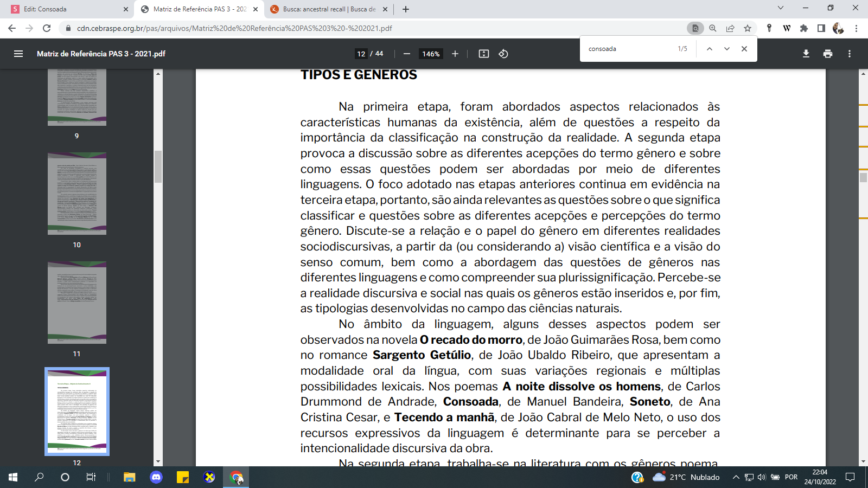The height and width of the screenshot is (488, 868).
Task: Zoom in the PDF with plus button
Action: tap(455, 54)
